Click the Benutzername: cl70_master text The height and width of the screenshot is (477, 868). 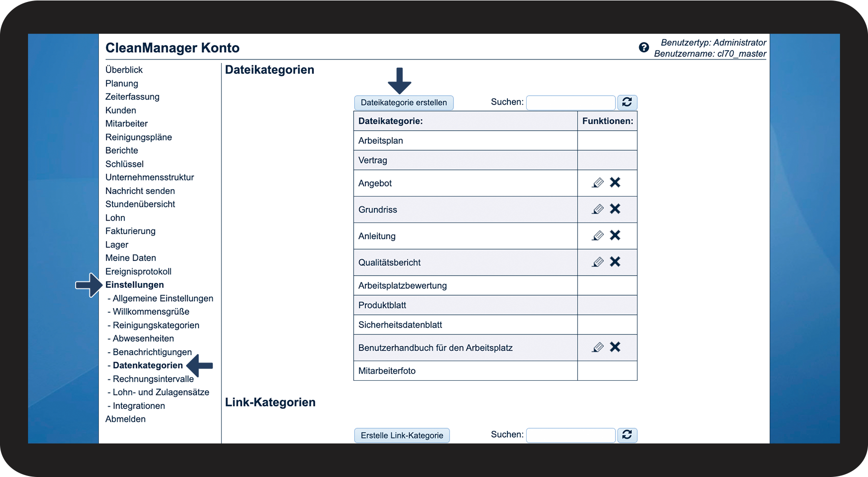point(710,54)
